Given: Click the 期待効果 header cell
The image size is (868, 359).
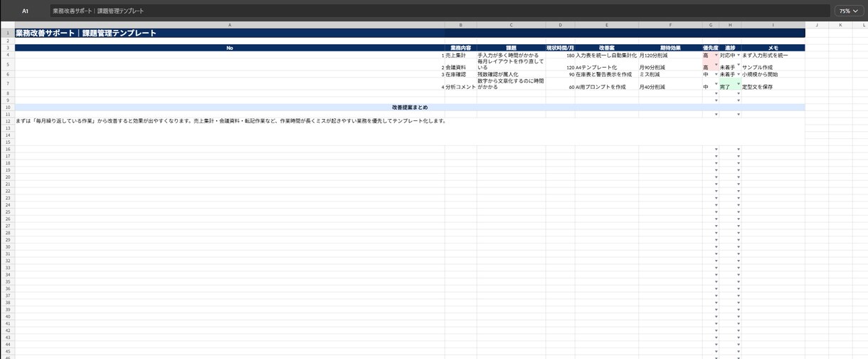Looking at the screenshot, I should 670,48.
